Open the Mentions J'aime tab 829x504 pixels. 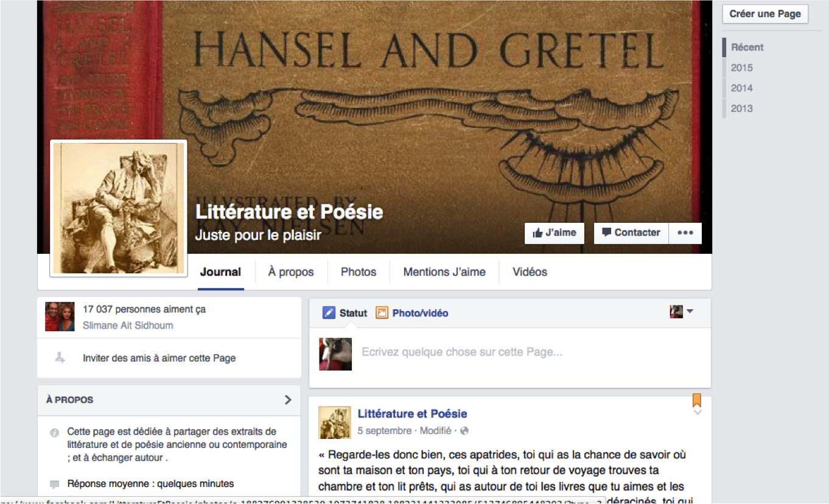coord(444,272)
